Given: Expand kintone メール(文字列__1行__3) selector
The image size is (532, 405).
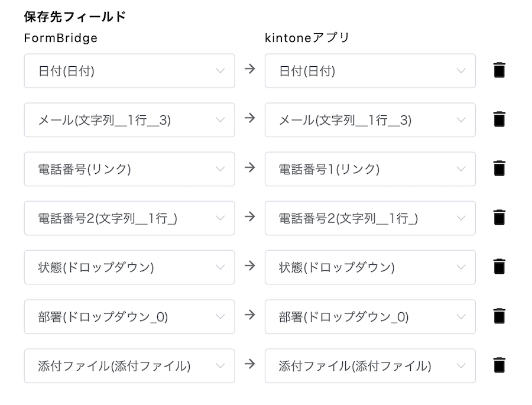Looking at the screenshot, I should click(370, 120).
